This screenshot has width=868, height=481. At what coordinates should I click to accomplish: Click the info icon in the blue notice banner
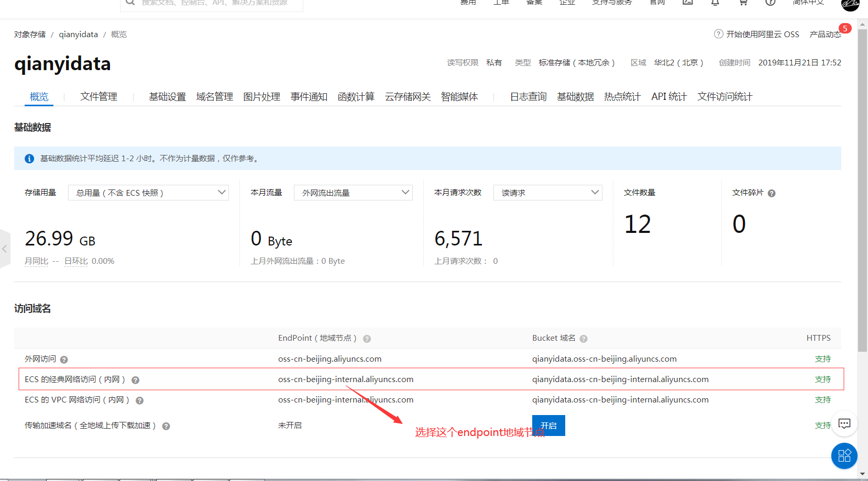(x=29, y=159)
